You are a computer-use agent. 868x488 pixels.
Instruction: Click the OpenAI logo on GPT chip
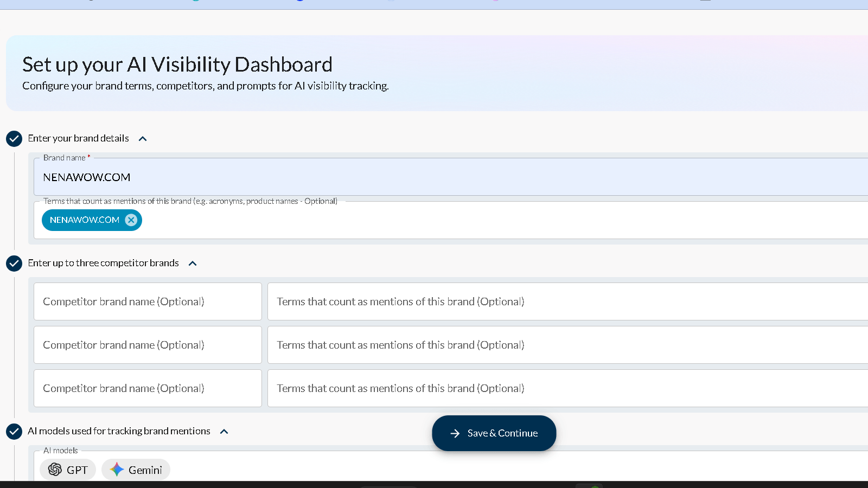point(55,470)
